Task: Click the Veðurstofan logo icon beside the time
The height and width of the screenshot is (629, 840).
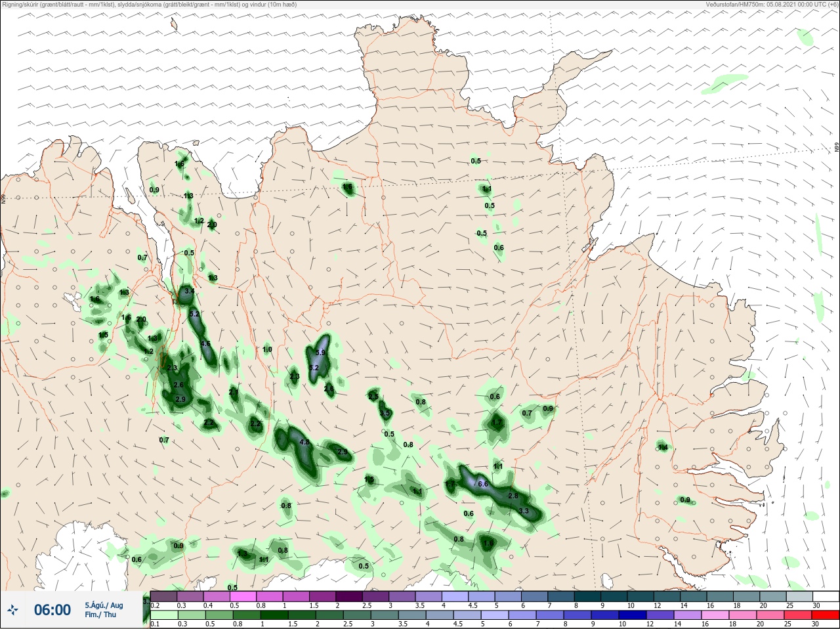Action: click(x=13, y=610)
